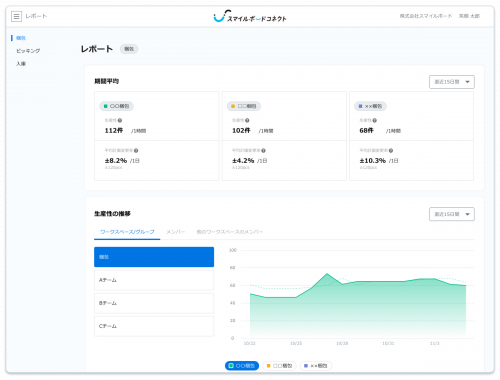Toggle the purple ×× legend chip

click(316, 366)
